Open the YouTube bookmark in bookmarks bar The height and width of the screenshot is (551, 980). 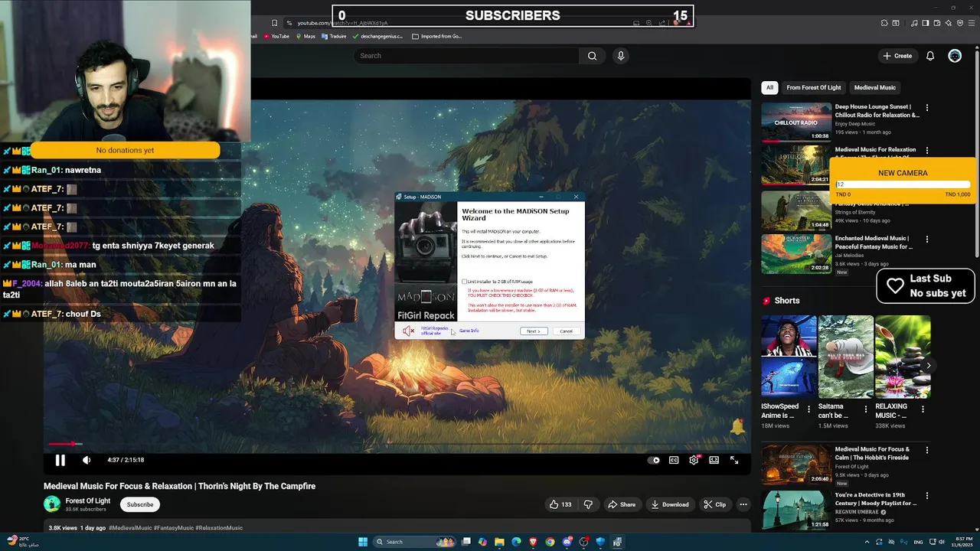coord(276,36)
